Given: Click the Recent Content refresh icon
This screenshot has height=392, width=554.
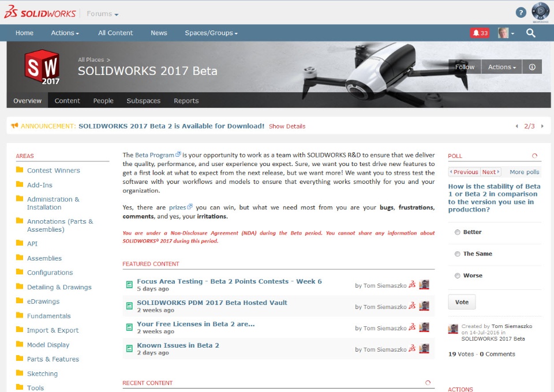Looking at the screenshot, I should pyautogui.click(x=428, y=383).
